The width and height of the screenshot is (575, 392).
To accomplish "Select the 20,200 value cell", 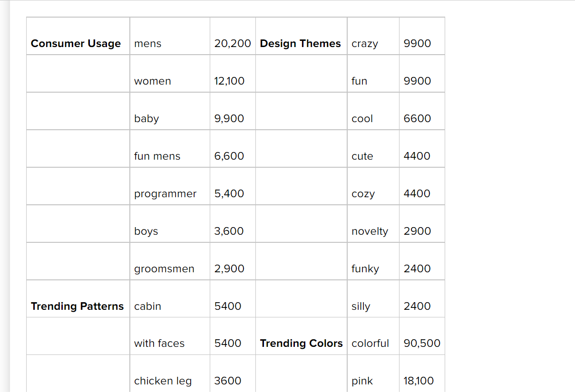I will point(233,36).
